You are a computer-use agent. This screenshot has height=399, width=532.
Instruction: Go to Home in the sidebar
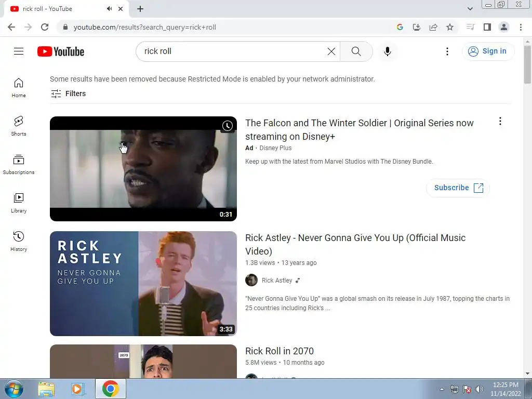(19, 87)
